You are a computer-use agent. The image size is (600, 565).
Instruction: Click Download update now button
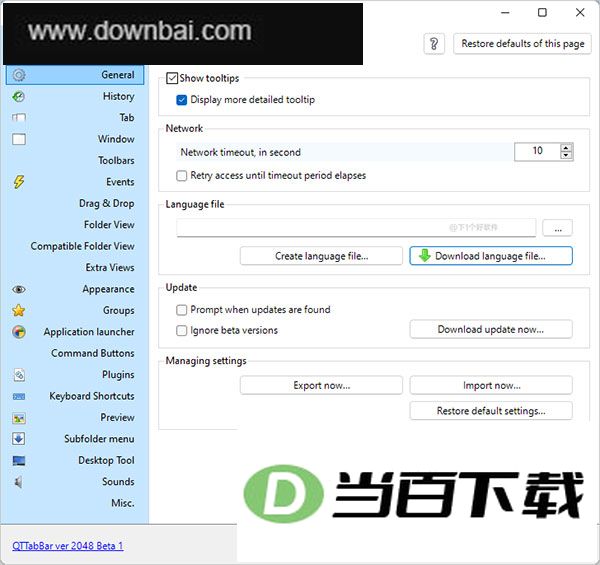[491, 329]
